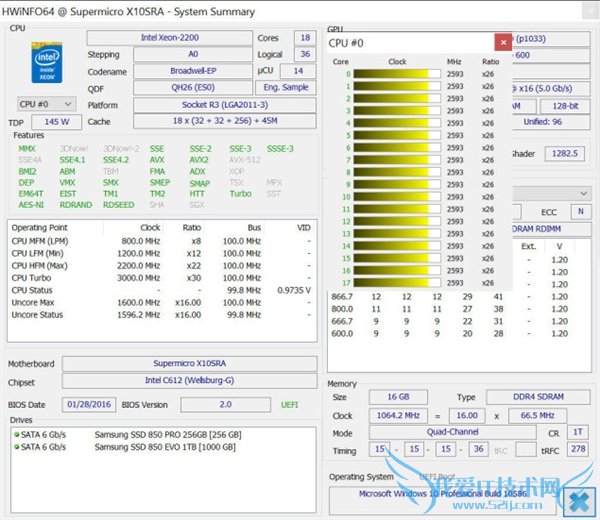Click the QDF value QH26 (ES0)
Screen dimensions: 600x520
193,88
